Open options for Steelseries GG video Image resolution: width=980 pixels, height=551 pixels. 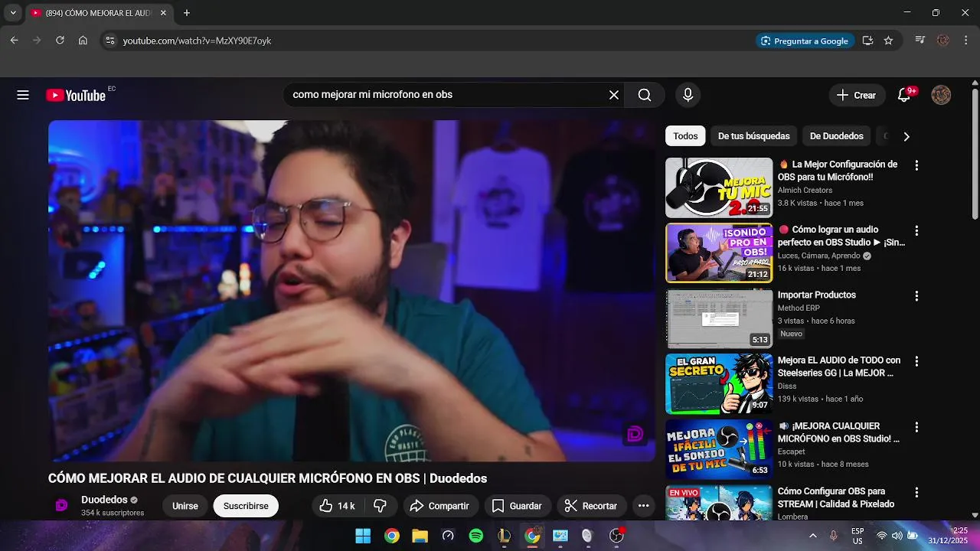point(916,361)
